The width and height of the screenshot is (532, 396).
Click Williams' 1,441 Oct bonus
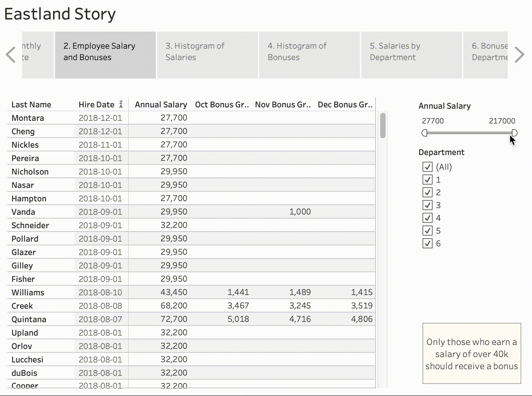pos(238,292)
